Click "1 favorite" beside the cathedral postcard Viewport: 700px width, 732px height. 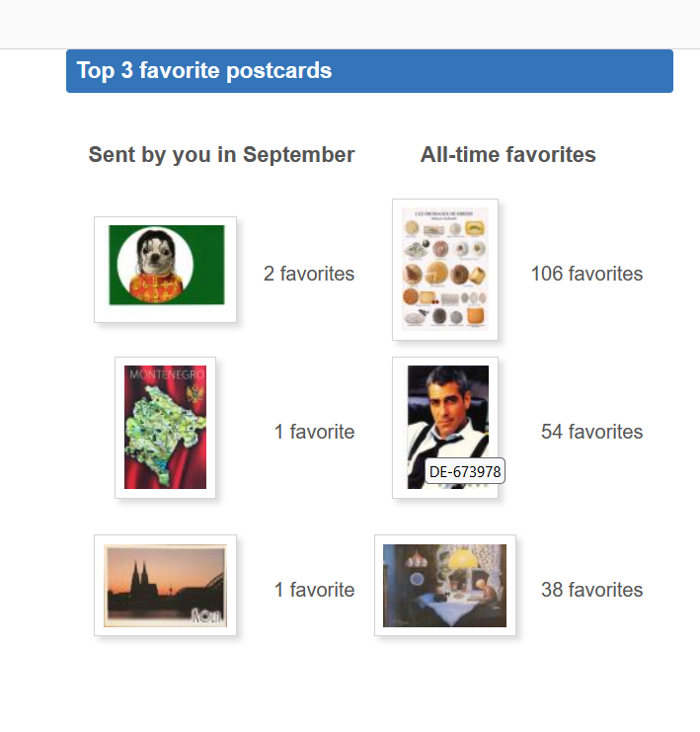pyautogui.click(x=314, y=590)
